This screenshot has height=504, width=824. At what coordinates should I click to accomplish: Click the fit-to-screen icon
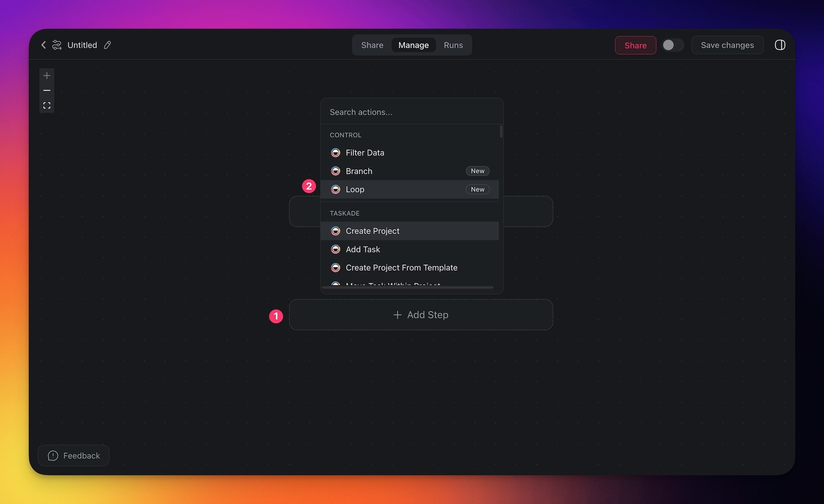[x=47, y=106]
